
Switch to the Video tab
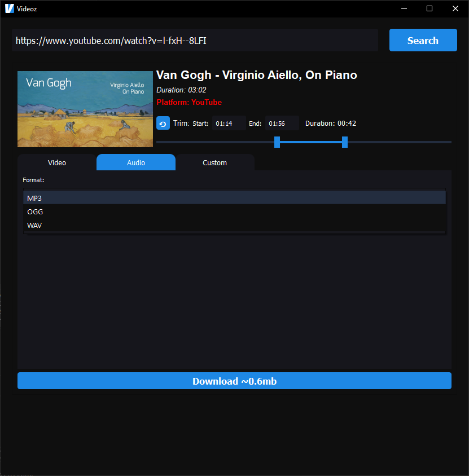pos(57,162)
